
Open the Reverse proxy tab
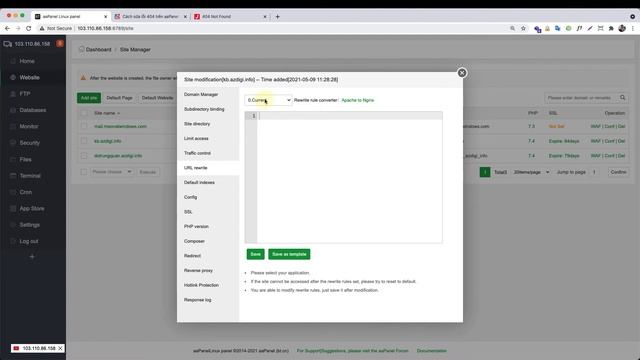[x=198, y=271]
